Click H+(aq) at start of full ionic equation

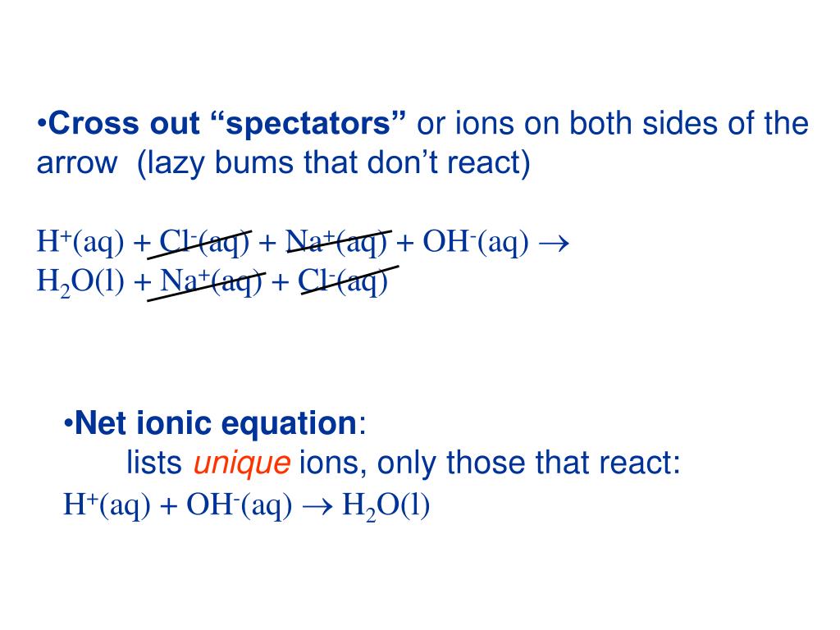tap(80, 242)
